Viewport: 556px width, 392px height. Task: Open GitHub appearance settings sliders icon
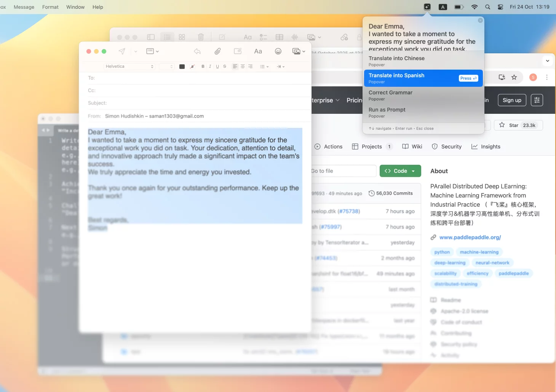(x=537, y=100)
